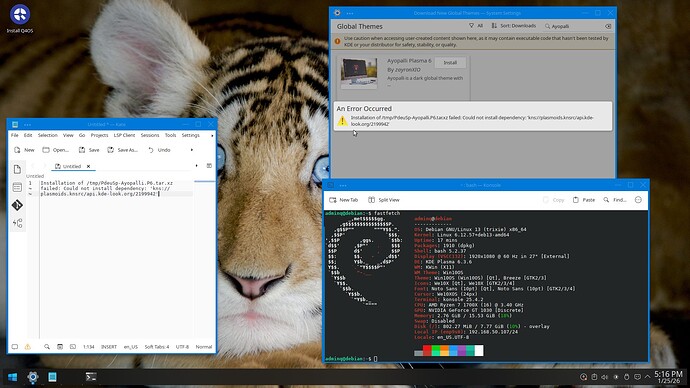
Task: Expand Kate's toolbar overflow arrow
Action: (191, 150)
